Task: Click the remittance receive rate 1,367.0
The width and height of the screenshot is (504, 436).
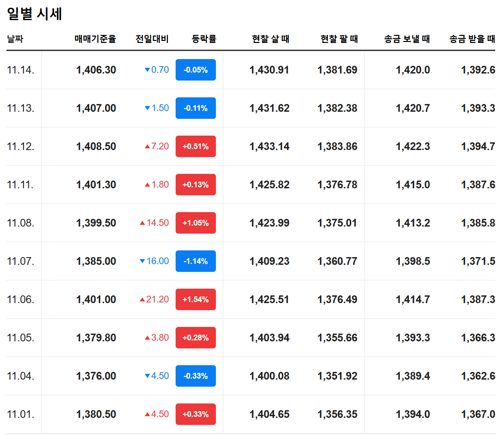Action: (x=478, y=414)
